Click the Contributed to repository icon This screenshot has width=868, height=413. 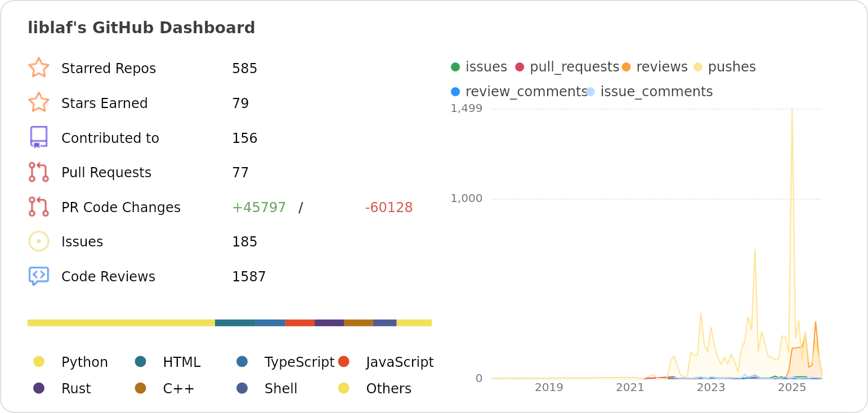click(39, 137)
